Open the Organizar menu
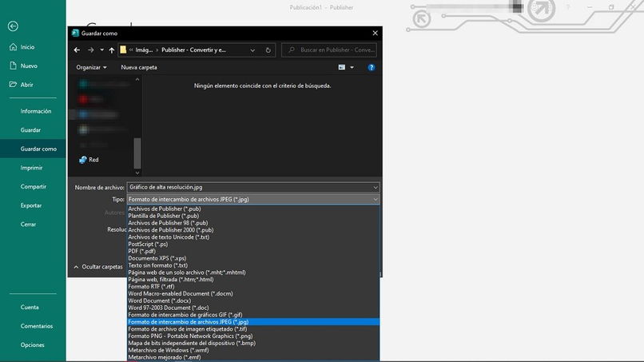This screenshot has width=644, height=362. pos(91,67)
